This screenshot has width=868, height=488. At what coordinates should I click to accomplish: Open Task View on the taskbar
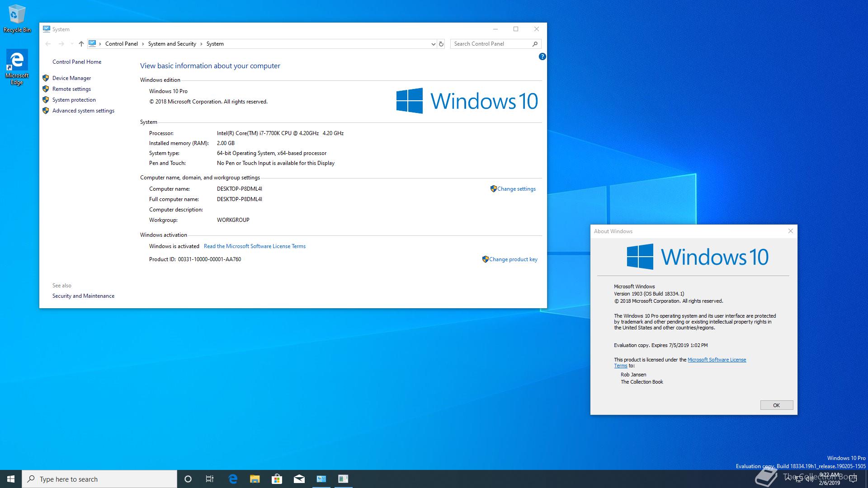(x=210, y=479)
